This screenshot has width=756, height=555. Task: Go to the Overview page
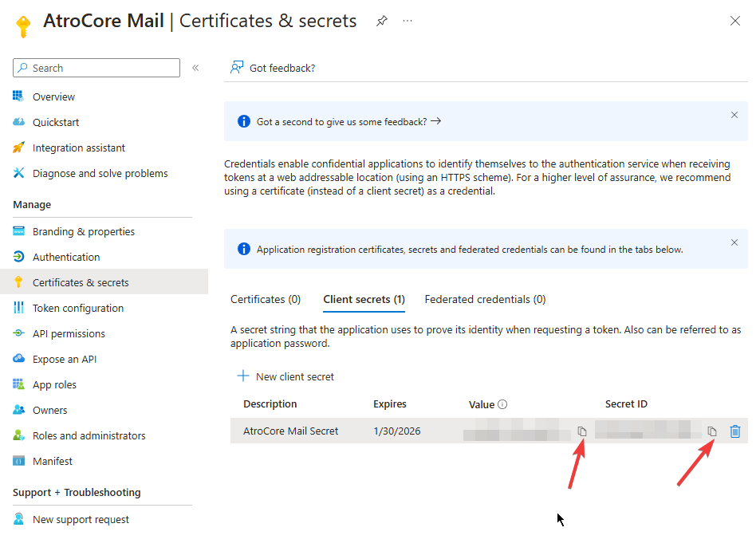[53, 96]
